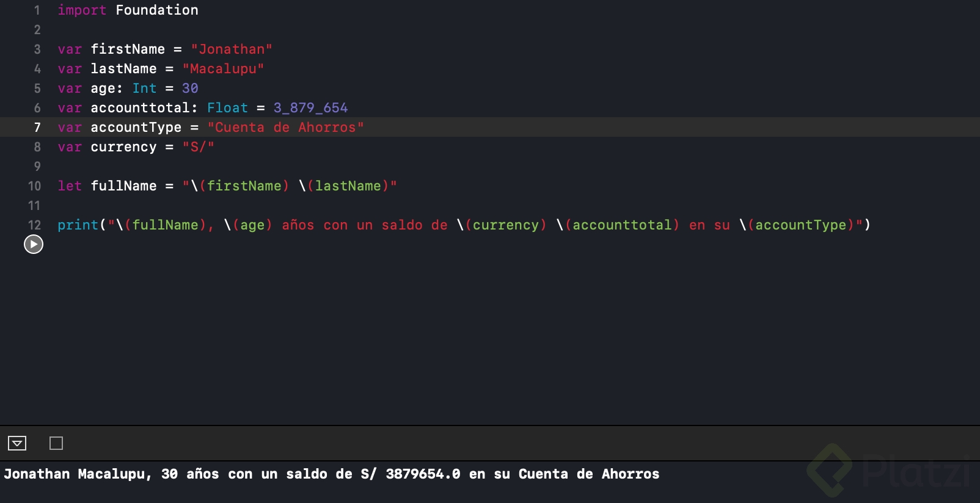
Task: Click \(accounttotal) interpolation in print statement
Action: (x=618, y=225)
